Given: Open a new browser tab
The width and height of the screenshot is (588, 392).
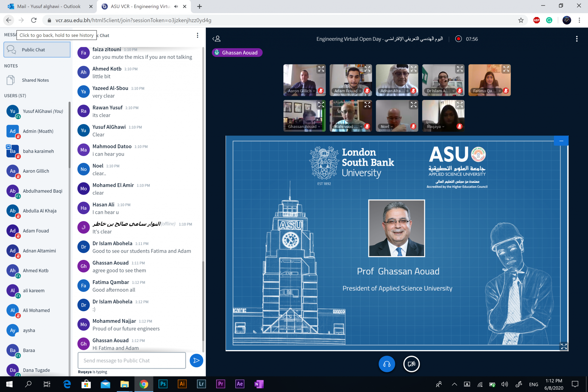Looking at the screenshot, I should pyautogui.click(x=200, y=6).
